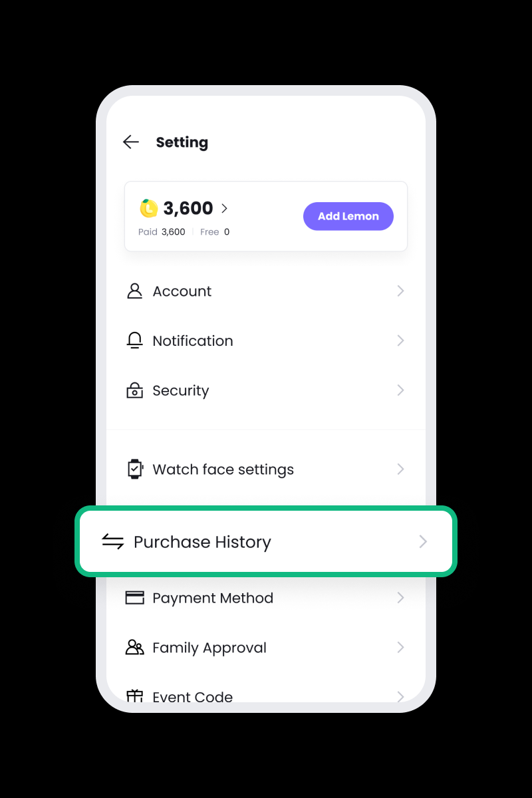Open the Payment Method entry
The height and width of the screenshot is (798, 532).
click(x=266, y=598)
